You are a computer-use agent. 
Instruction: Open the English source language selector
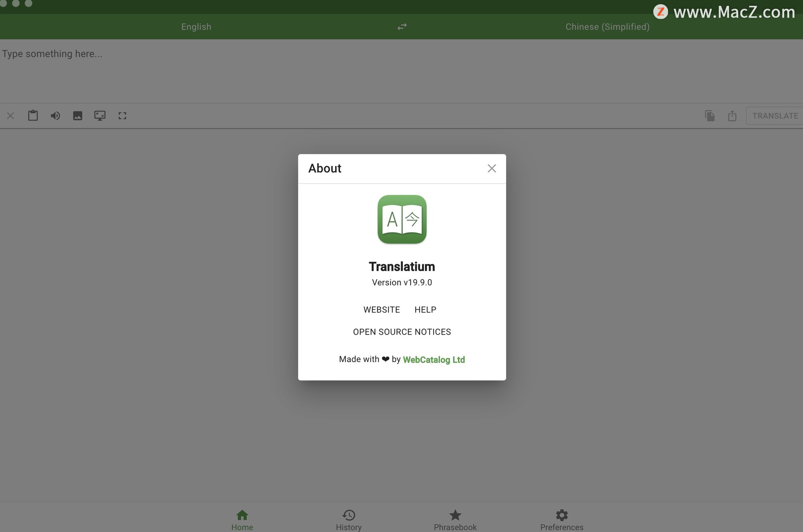click(x=196, y=27)
